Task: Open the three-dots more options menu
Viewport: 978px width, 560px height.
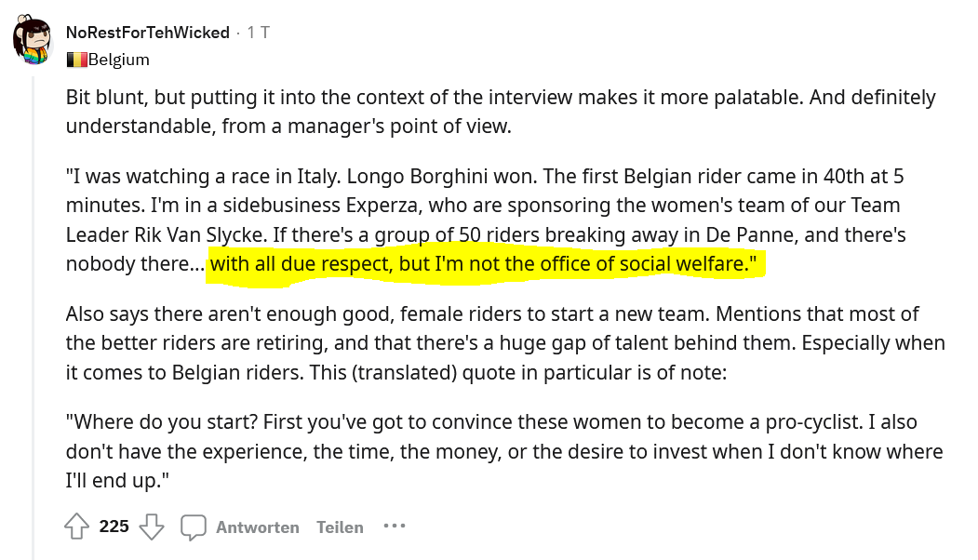Action: coord(395,527)
